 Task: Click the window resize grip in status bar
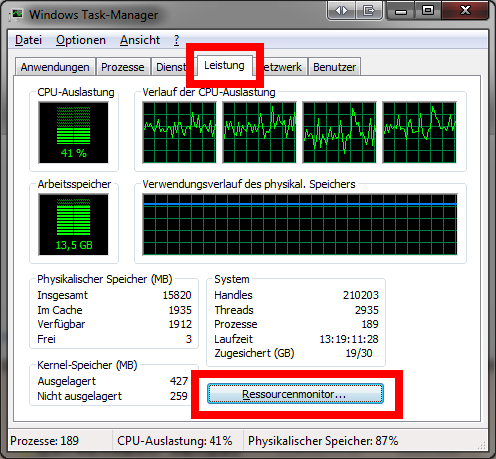click(481, 445)
